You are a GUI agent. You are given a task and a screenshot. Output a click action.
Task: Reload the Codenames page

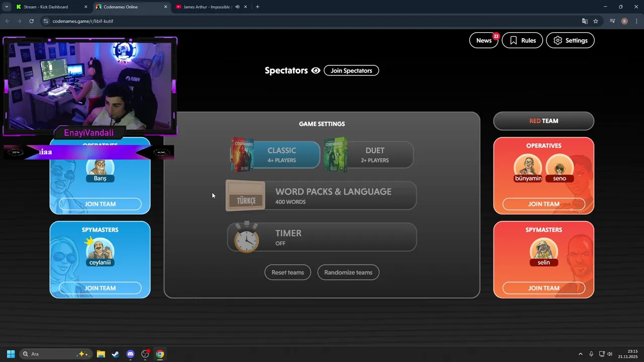coord(31,21)
